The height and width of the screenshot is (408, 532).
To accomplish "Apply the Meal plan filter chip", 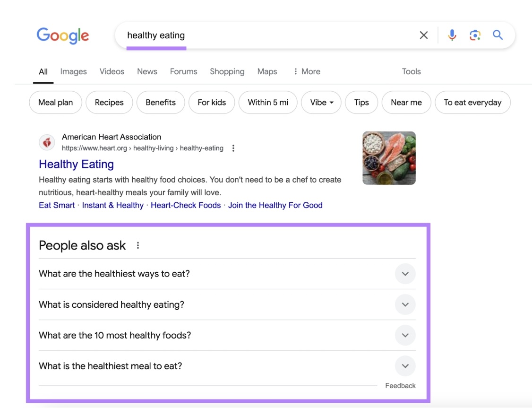I will (55, 103).
